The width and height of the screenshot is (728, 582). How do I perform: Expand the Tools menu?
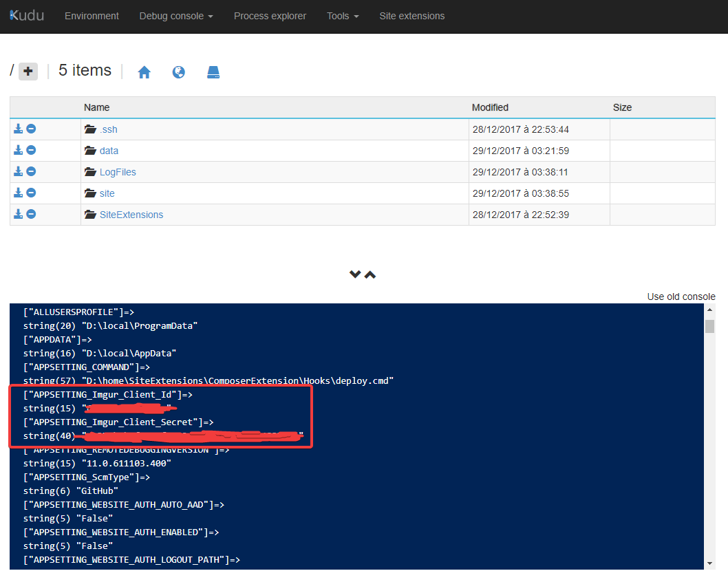342,16
